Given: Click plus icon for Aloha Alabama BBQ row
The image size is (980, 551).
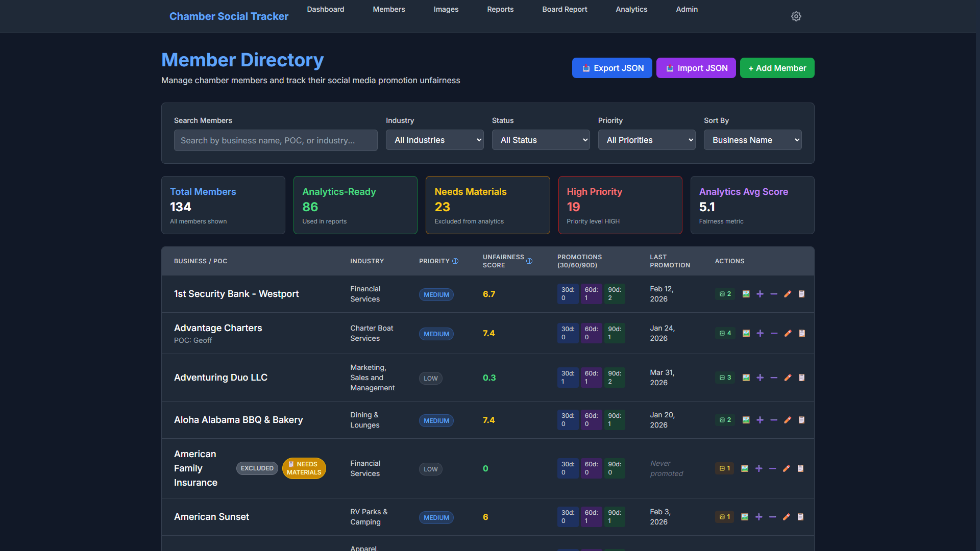Looking at the screenshot, I should tap(760, 420).
